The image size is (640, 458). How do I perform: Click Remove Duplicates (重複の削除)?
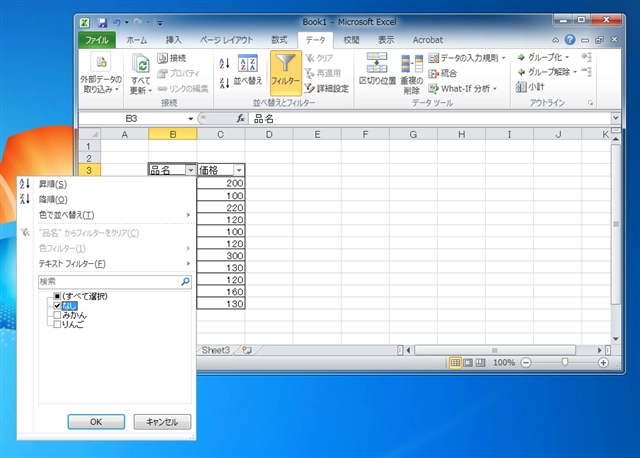coord(411,74)
